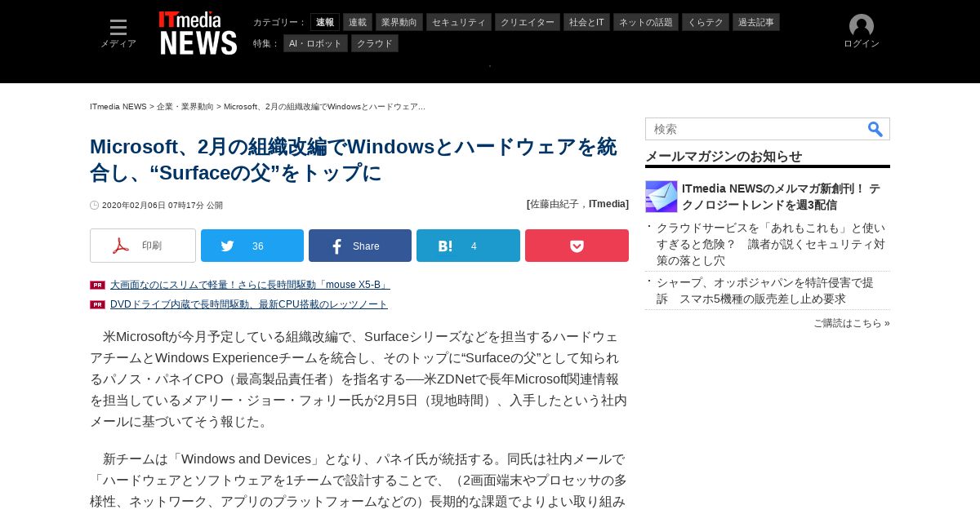Save article to Pocket
Image resolution: width=980 pixels, height=514 pixels.
(577, 246)
